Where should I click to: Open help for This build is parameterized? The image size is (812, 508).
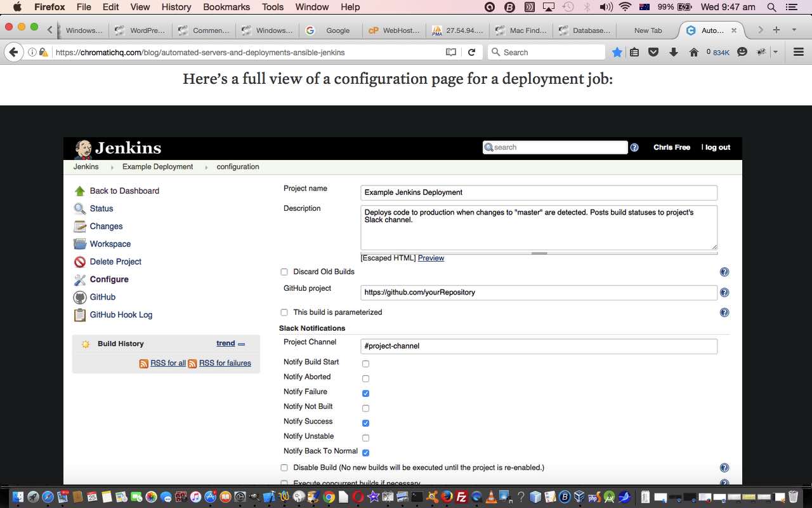coord(724,312)
